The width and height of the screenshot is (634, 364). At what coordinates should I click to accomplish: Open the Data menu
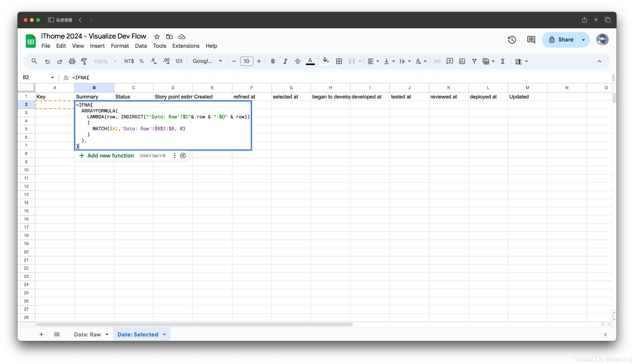(x=141, y=46)
